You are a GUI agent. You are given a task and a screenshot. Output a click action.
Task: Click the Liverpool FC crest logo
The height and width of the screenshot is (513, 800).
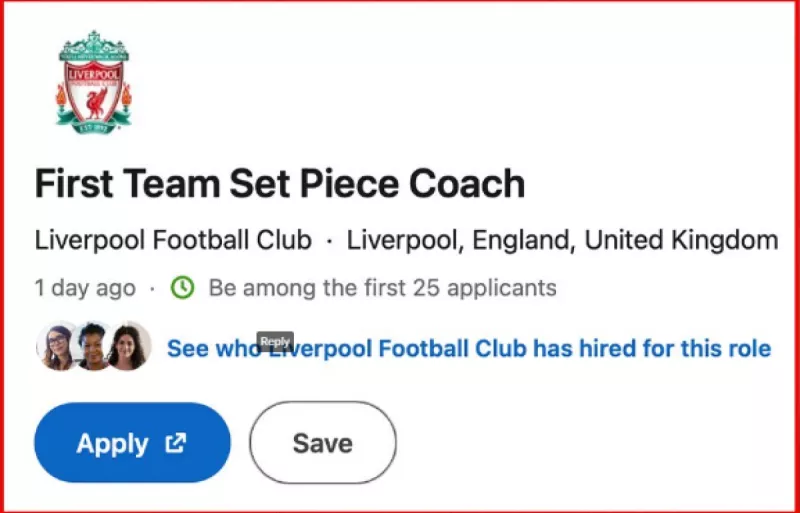[x=93, y=82]
